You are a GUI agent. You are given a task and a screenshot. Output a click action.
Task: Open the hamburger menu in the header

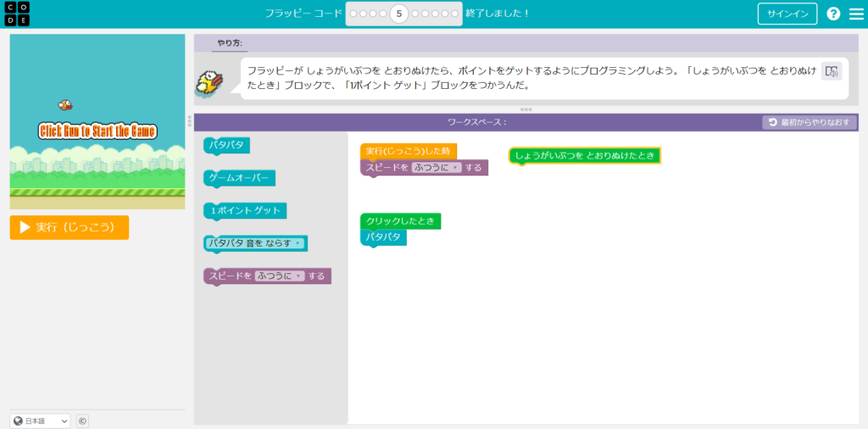tap(856, 14)
